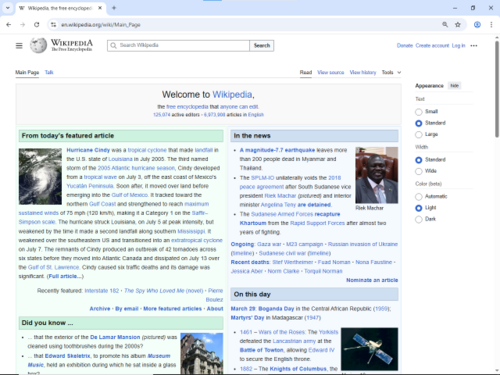Click the spacecraft image in On this day
This screenshot has width=500, height=375.
pos(369,349)
